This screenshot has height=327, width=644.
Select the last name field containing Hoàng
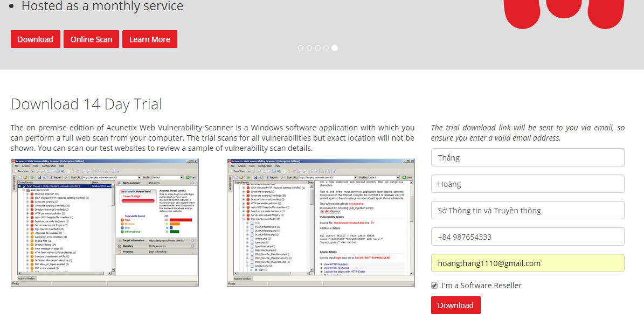point(528,184)
